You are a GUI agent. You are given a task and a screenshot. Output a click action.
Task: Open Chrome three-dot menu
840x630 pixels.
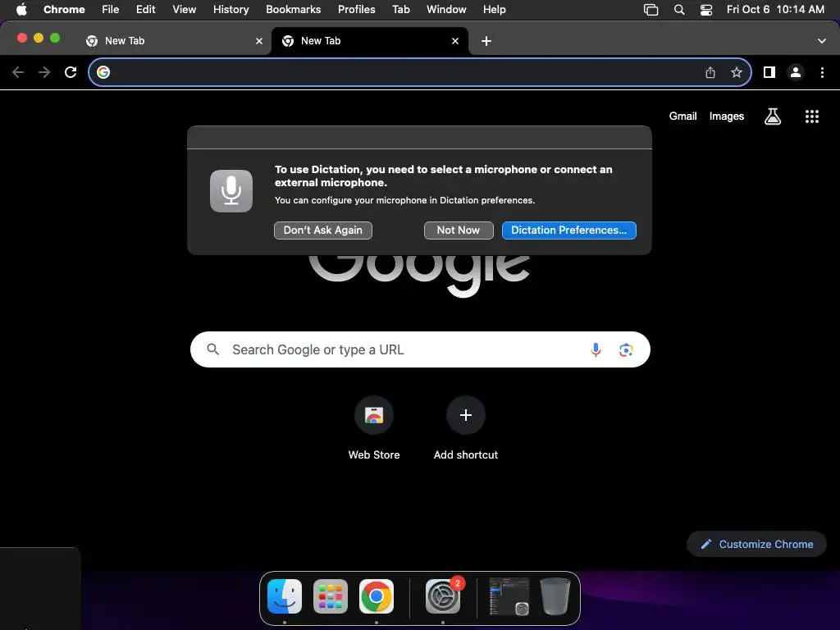822,72
